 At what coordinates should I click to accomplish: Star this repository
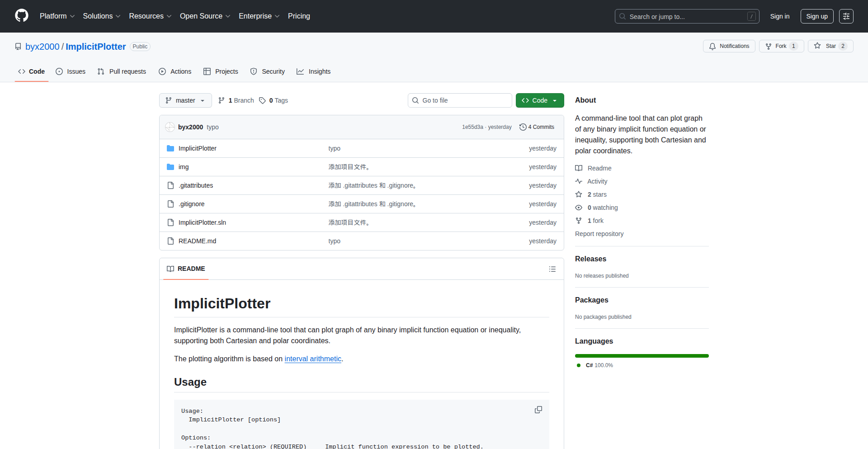point(830,46)
